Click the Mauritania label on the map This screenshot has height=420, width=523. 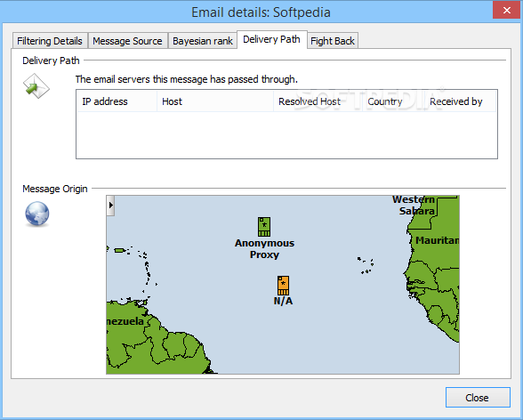coord(438,240)
